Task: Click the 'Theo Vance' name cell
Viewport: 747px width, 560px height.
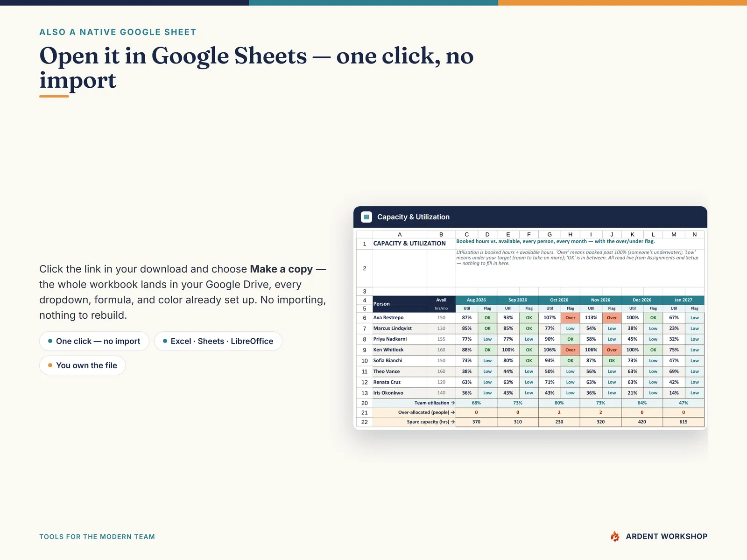Action: [x=400, y=371]
